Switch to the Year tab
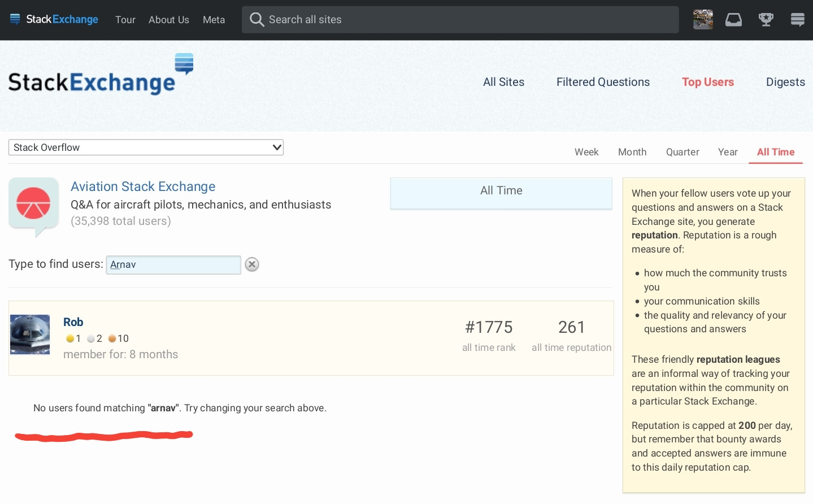813x504 pixels. pyautogui.click(x=728, y=152)
